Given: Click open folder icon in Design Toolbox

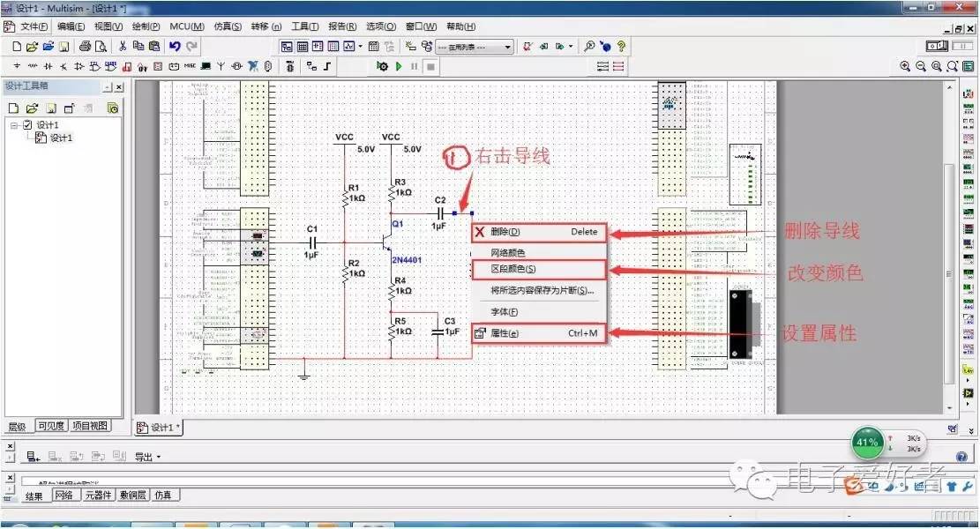Looking at the screenshot, I should tap(33, 108).
